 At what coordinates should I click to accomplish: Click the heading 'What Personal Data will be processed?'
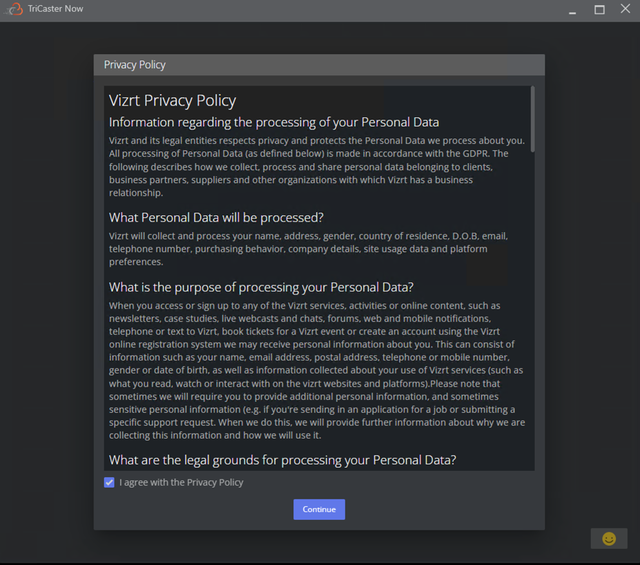(216, 218)
